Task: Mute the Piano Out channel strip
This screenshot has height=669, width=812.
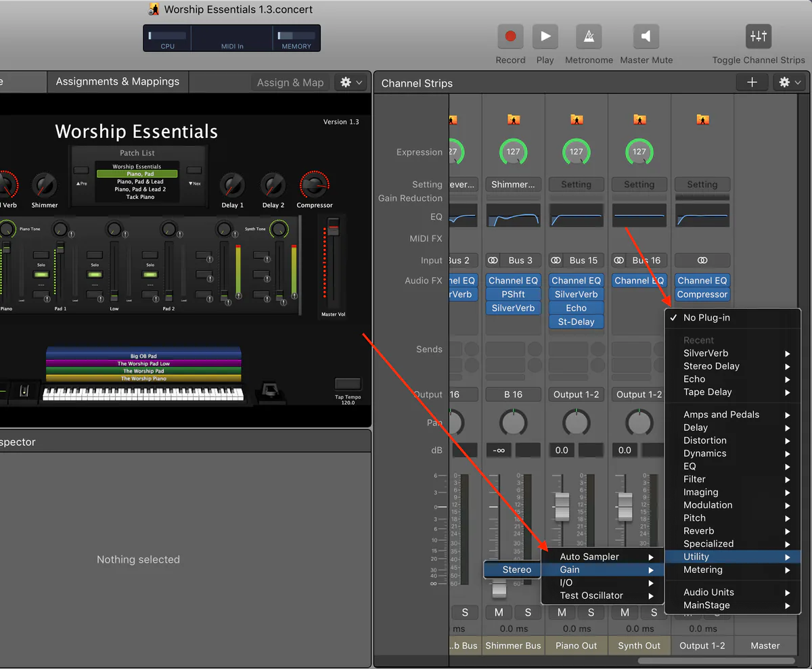Action: pyautogui.click(x=562, y=612)
